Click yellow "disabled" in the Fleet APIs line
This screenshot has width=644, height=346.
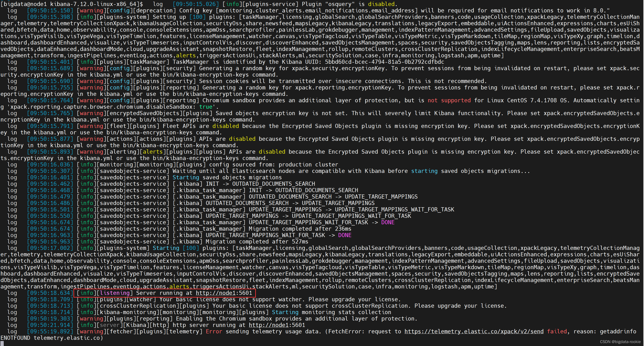(225, 126)
